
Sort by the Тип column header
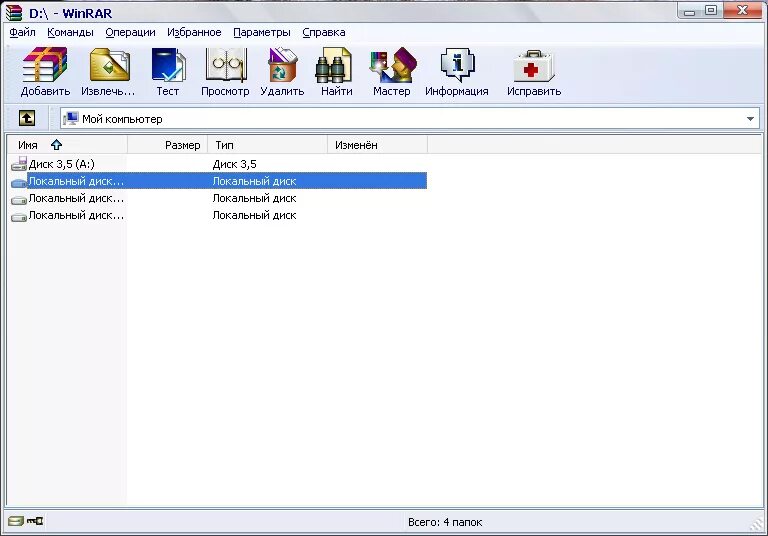point(267,145)
